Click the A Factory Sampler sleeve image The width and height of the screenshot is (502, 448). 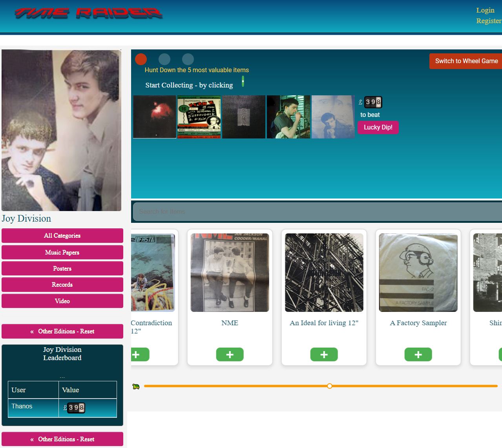(x=418, y=273)
